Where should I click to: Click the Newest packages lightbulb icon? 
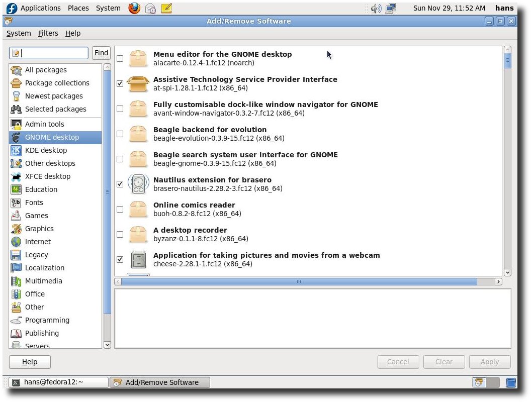[16, 96]
